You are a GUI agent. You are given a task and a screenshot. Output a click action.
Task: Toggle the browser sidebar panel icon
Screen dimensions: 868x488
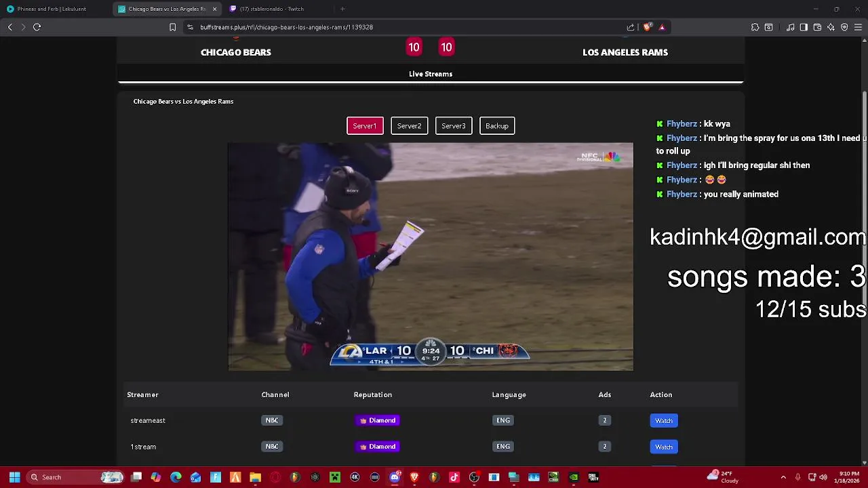pos(804,27)
